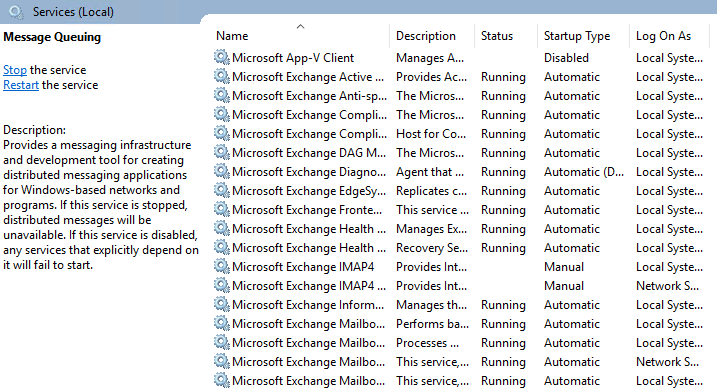This screenshot has width=717, height=391.
Task: Click gear icon of Exchange Mailbo... 'Performs ba...' row
Action: click(222, 323)
